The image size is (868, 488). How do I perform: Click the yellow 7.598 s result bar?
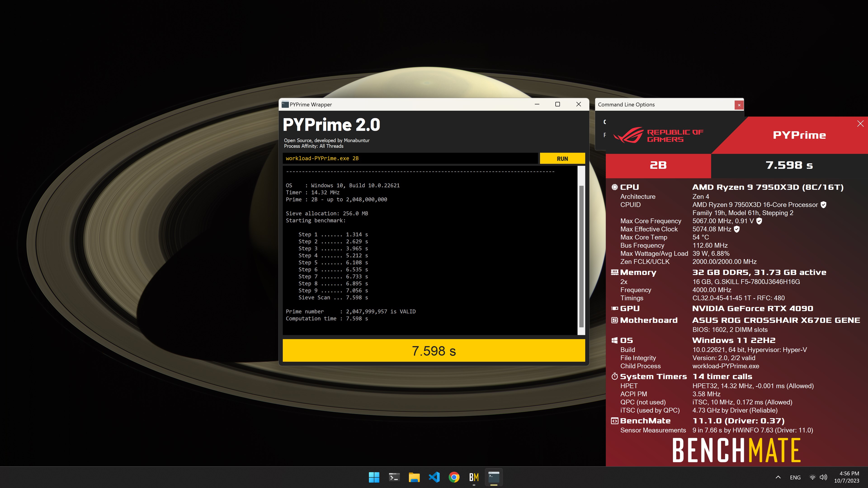pyautogui.click(x=434, y=351)
